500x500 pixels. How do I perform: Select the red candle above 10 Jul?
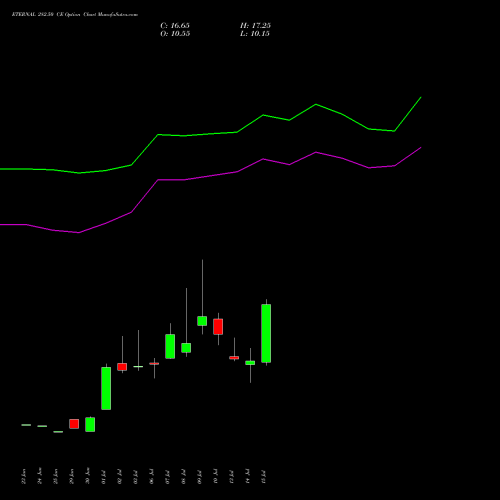click(218, 327)
